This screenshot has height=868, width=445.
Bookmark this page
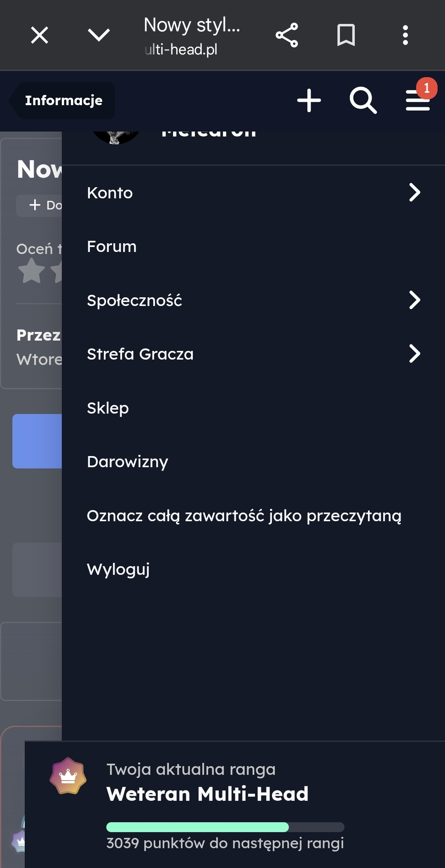tap(346, 35)
